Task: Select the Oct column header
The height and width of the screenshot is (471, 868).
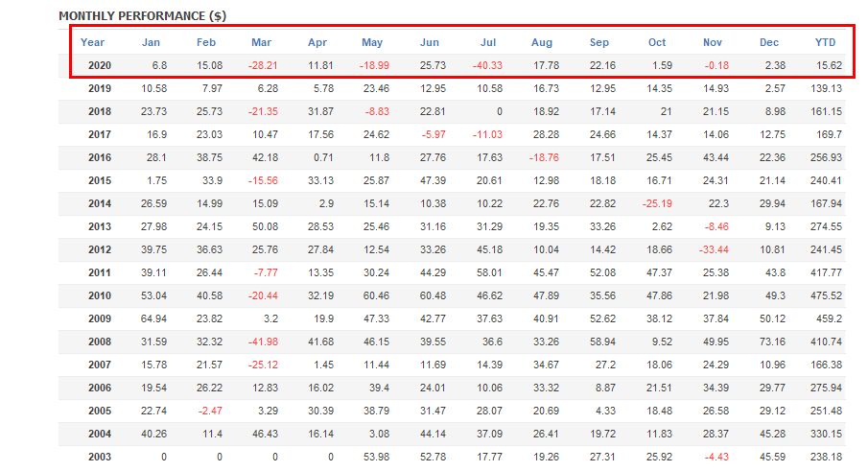Action: [x=657, y=42]
